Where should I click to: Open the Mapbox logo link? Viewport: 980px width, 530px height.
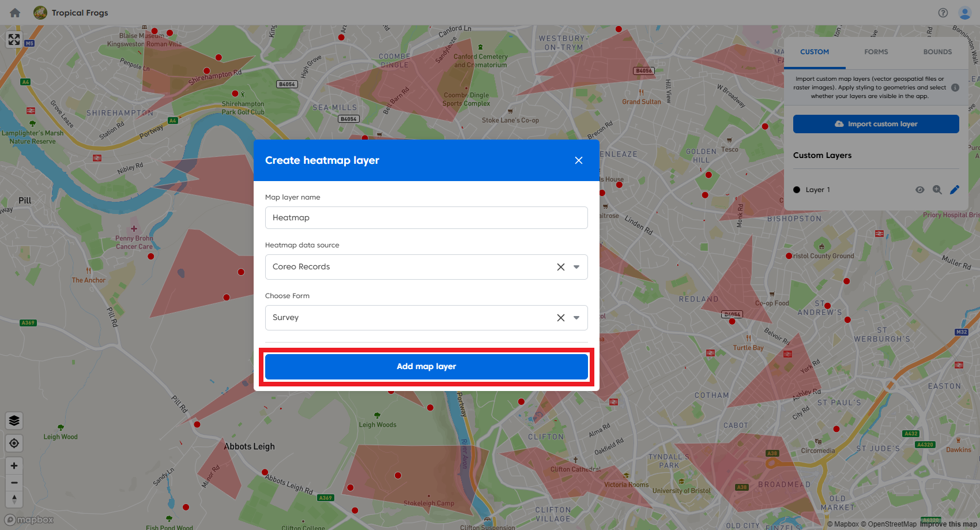(29, 520)
